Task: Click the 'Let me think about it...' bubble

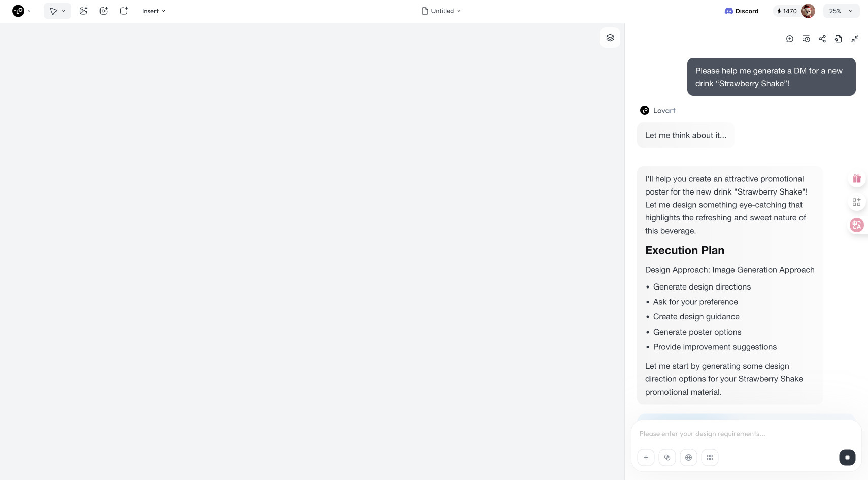Action: [686, 135]
